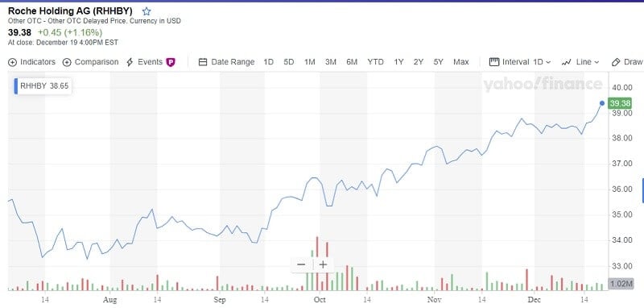Open the Indicators plus icon
The height and width of the screenshot is (308, 644).
[x=12, y=62]
